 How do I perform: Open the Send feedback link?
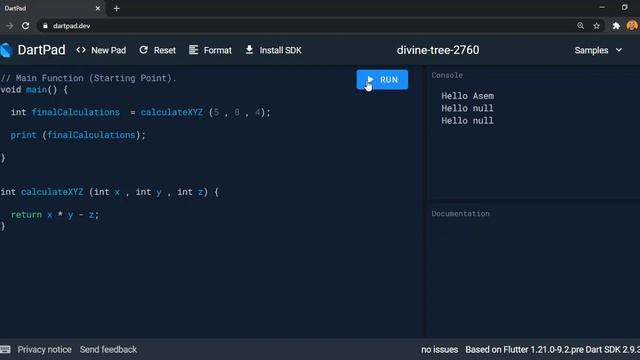click(108, 349)
